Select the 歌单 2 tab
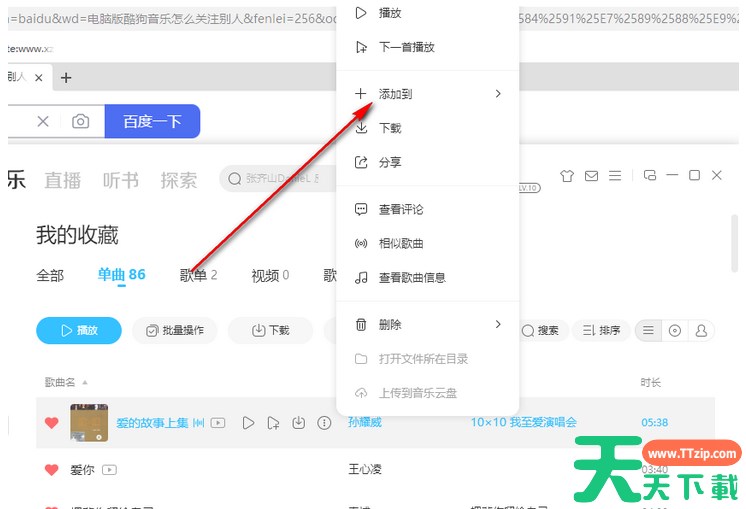The image size is (746, 509). (198, 275)
